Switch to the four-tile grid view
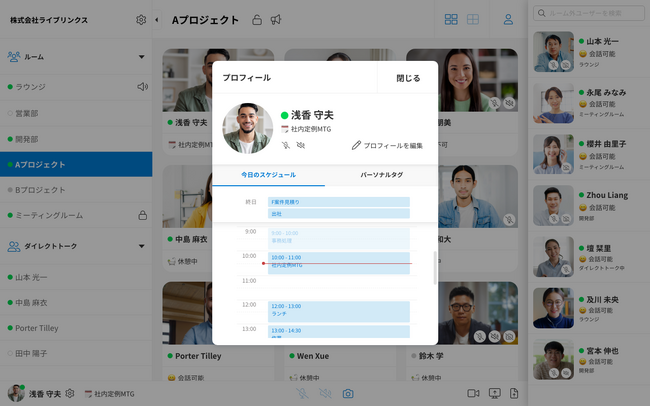 click(x=451, y=20)
